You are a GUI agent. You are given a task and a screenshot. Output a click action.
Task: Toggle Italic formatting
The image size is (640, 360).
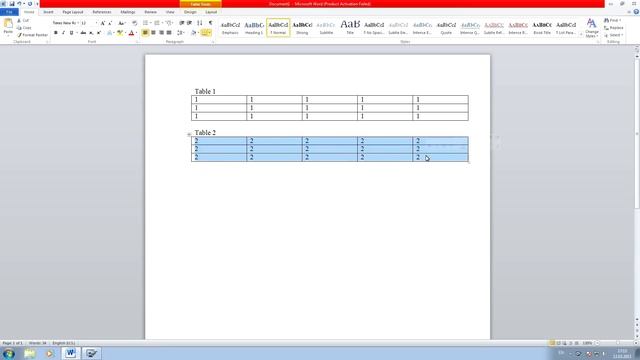(63, 33)
